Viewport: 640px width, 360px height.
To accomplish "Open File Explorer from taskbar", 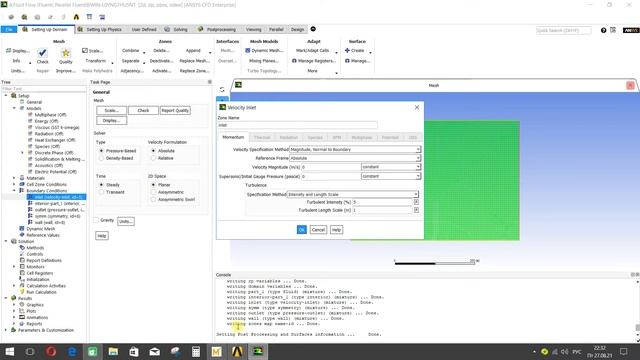I will click(113, 351).
